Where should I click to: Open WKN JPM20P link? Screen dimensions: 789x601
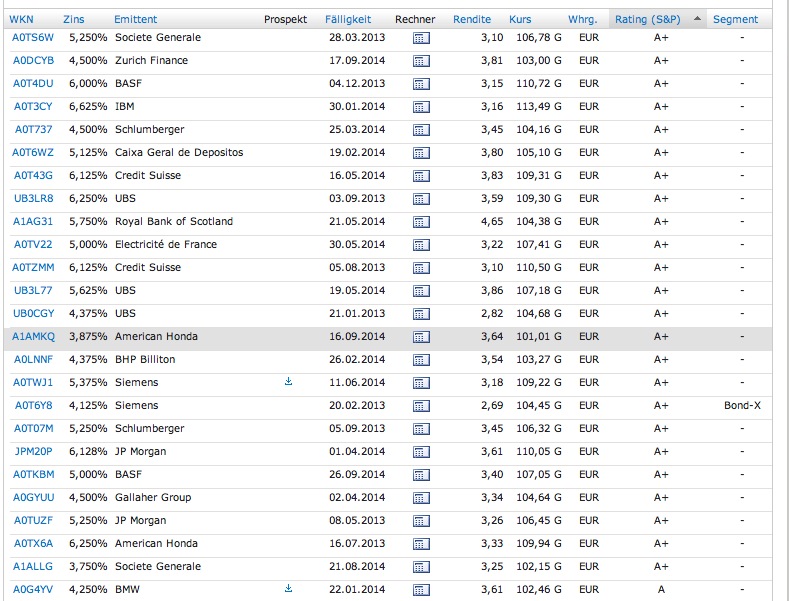pos(33,452)
